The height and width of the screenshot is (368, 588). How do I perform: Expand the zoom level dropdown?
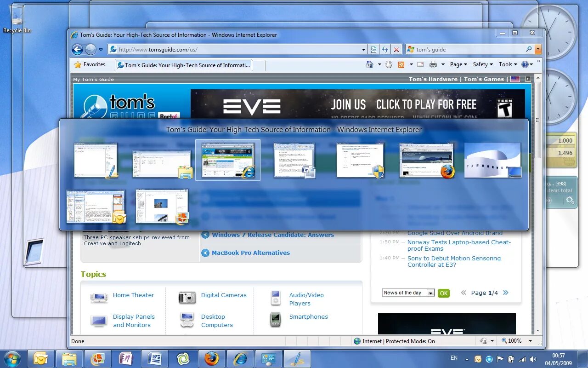pos(531,341)
